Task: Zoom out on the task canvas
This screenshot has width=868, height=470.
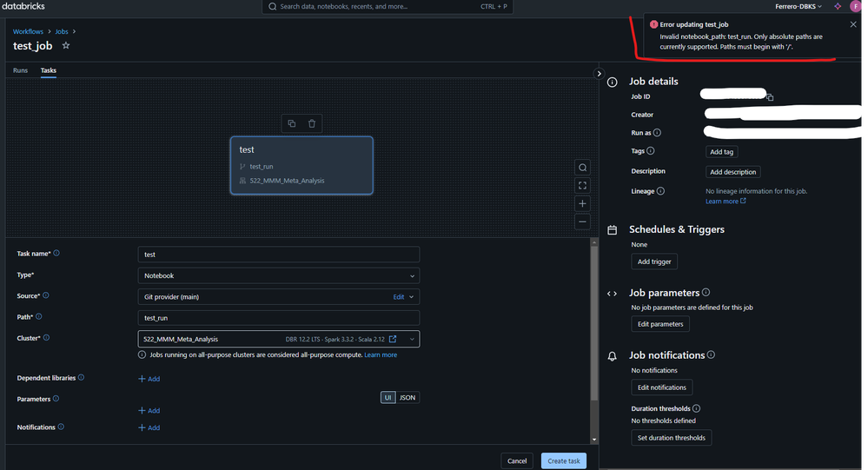Action: 582,222
